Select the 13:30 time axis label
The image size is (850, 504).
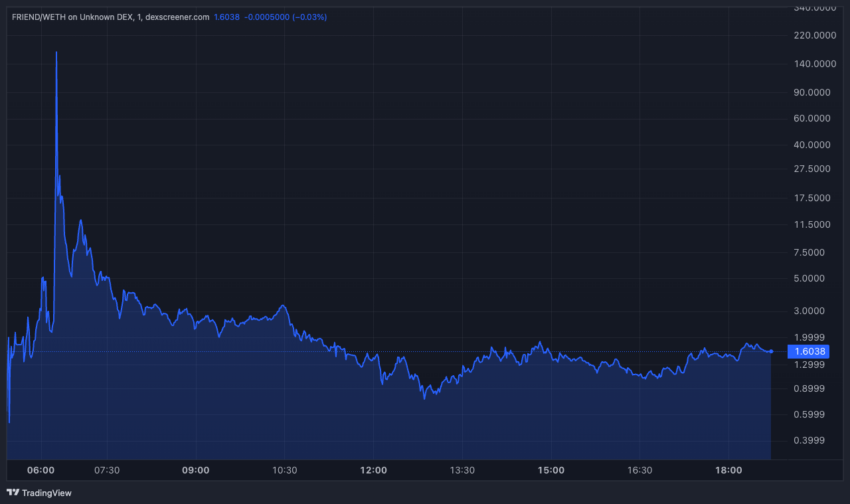(462, 470)
